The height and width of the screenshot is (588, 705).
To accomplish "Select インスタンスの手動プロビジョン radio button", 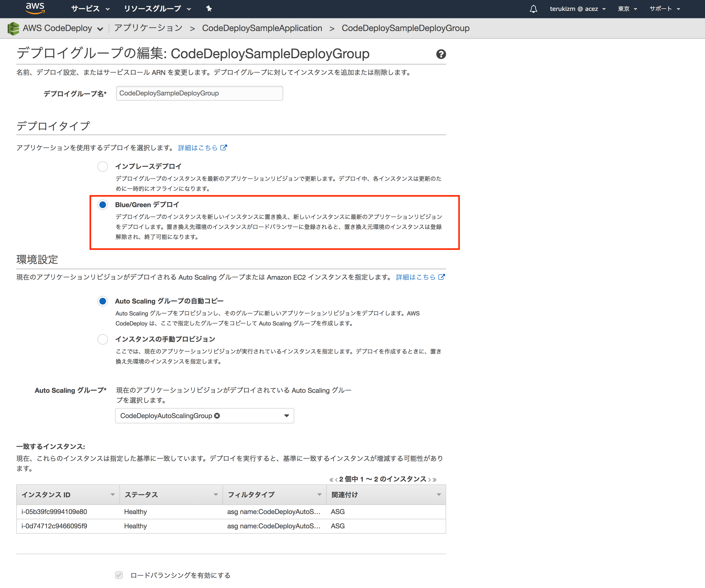I will coord(103,339).
